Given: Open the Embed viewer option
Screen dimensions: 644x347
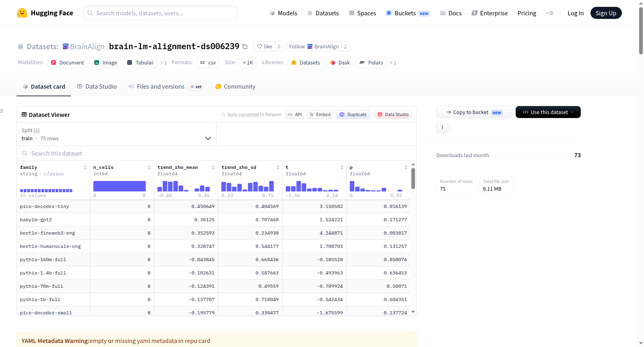Looking at the screenshot, I should [x=320, y=114].
